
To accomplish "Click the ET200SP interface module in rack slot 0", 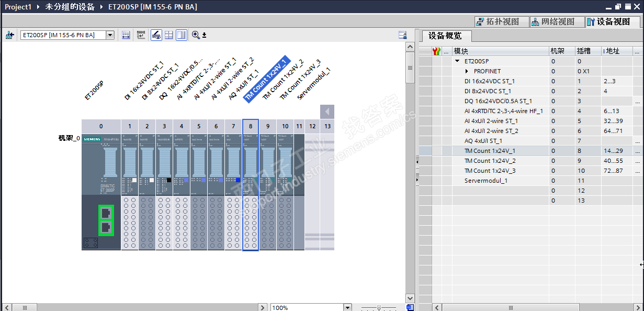I will [x=101, y=192].
